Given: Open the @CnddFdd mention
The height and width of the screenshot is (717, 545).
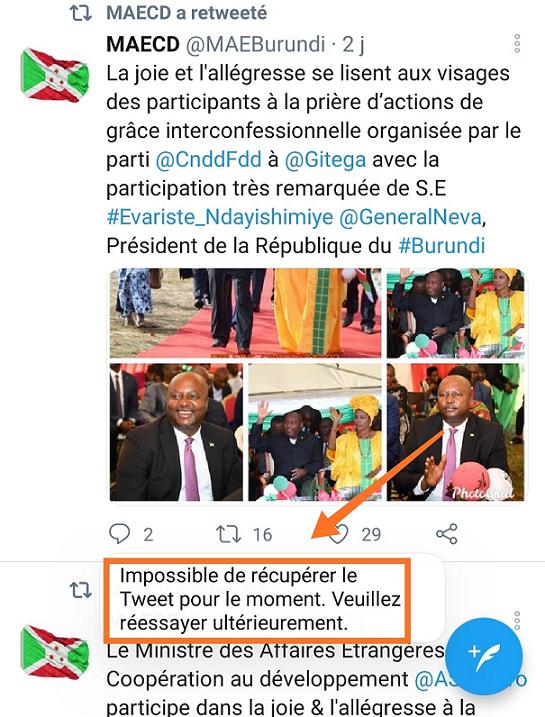Looking at the screenshot, I should [208, 160].
